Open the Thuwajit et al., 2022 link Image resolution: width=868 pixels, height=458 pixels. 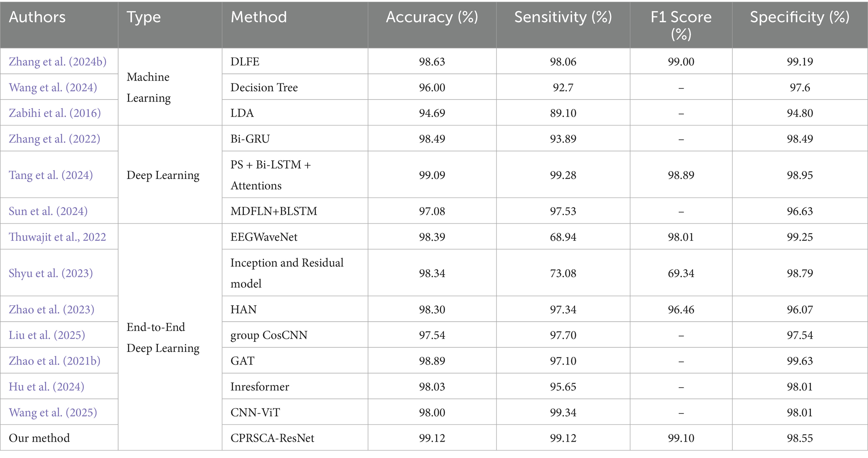(58, 237)
